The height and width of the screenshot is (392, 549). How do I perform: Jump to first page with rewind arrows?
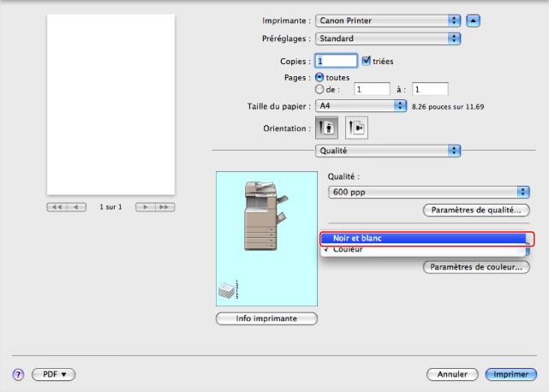58,207
